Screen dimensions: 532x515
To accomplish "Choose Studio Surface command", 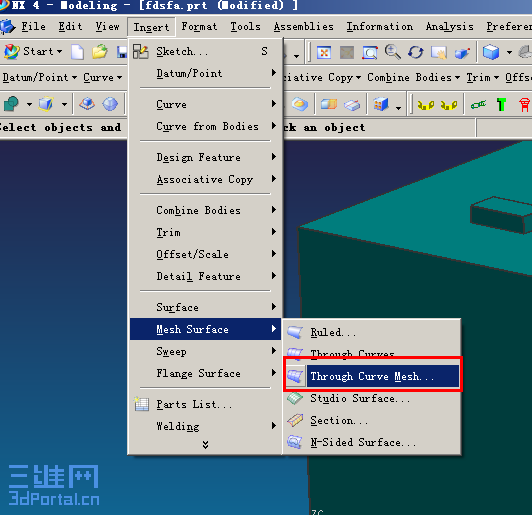I will tap(372, 398).
